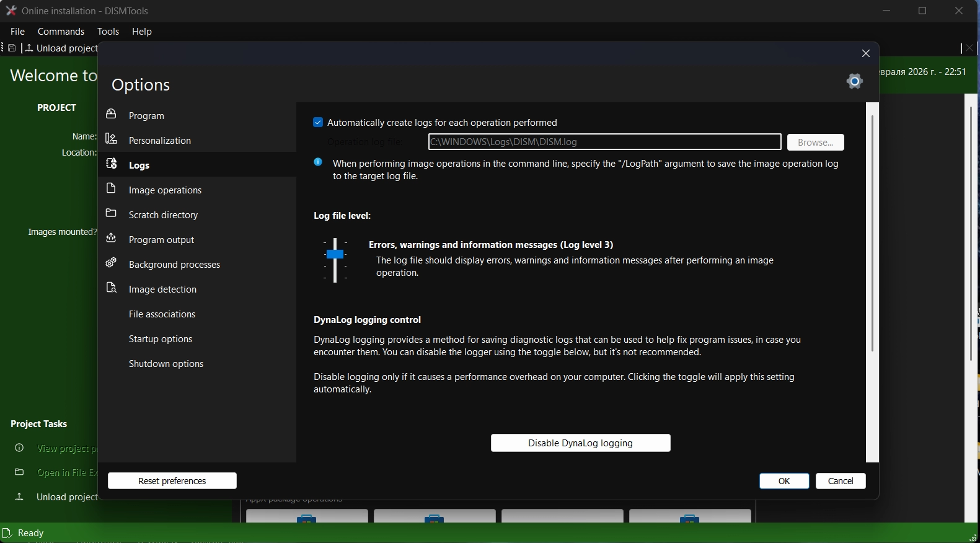Toggle automatic log creation checkbox

[x=318, y=122]
